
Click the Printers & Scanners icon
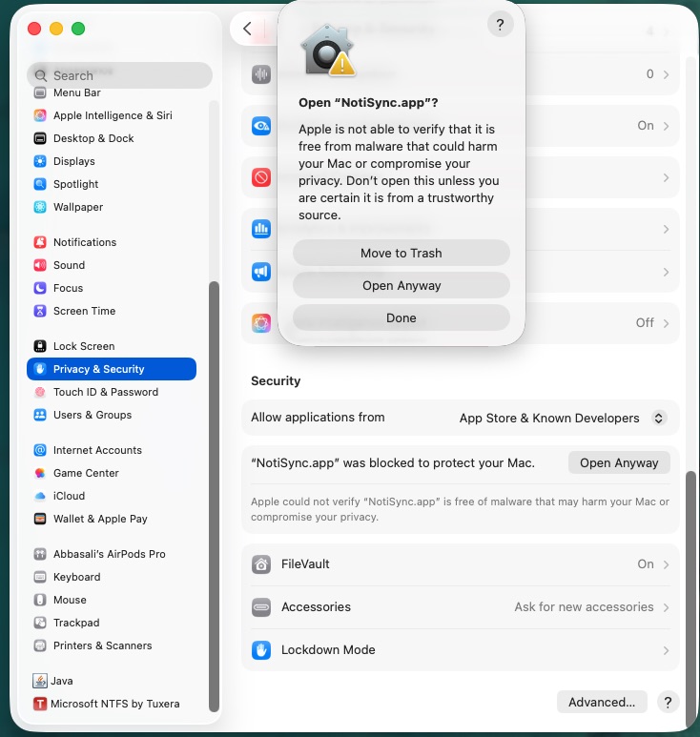tap(40, 645)
